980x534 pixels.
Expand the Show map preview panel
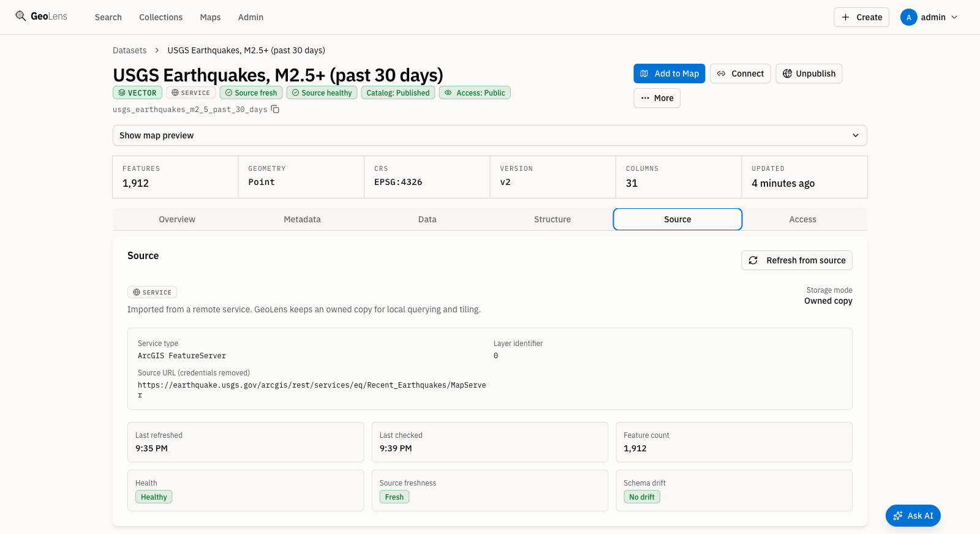click(490, 135)
